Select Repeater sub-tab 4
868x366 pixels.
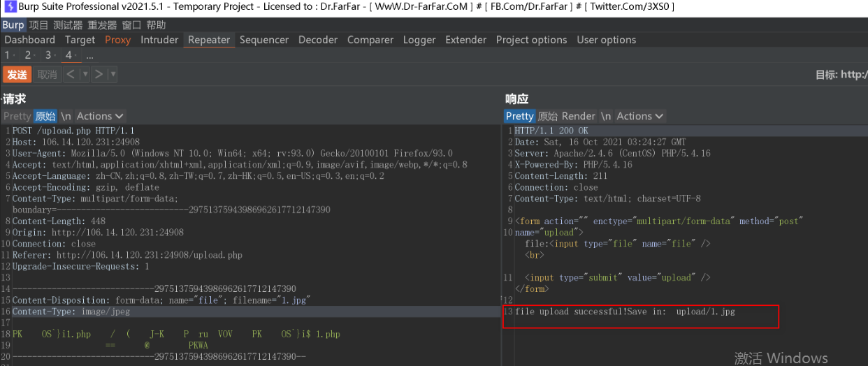coord(71,55)
